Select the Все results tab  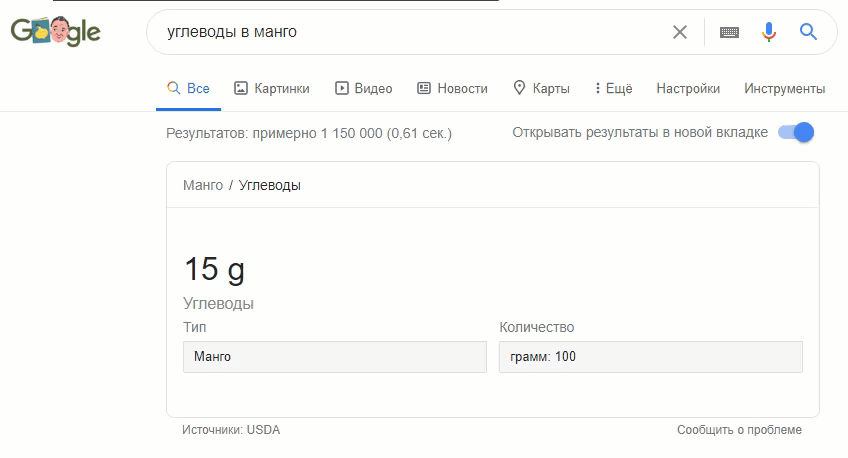click(x=188, y=89)
